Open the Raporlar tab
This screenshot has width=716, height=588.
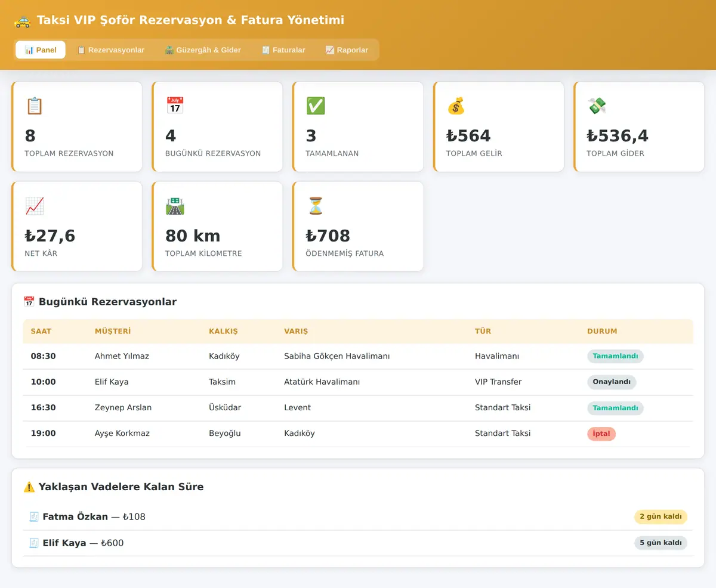coord(347,49)
